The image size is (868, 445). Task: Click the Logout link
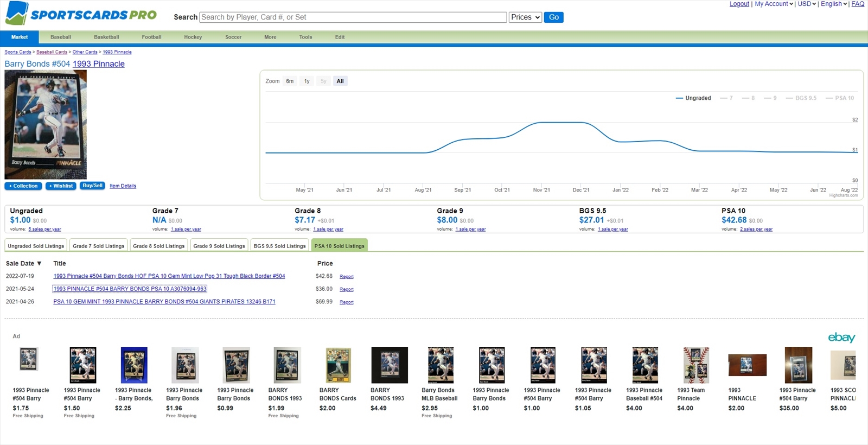tap(739, 4)
